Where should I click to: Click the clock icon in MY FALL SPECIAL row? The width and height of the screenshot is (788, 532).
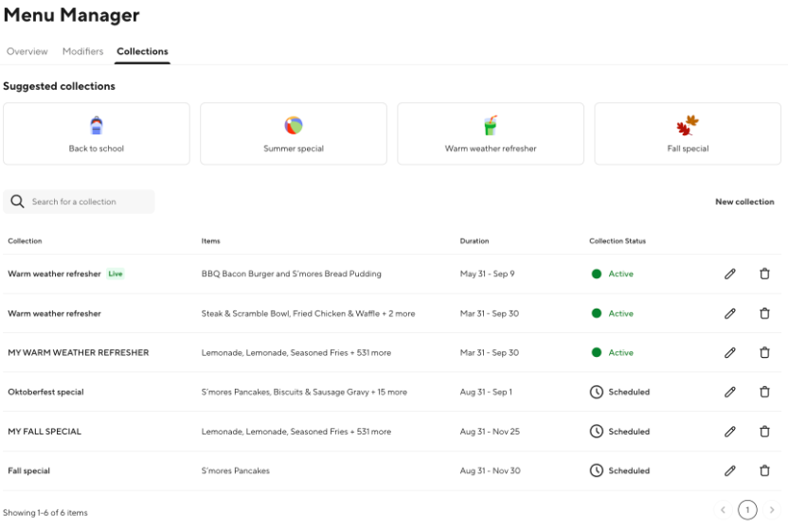point(596,432)
